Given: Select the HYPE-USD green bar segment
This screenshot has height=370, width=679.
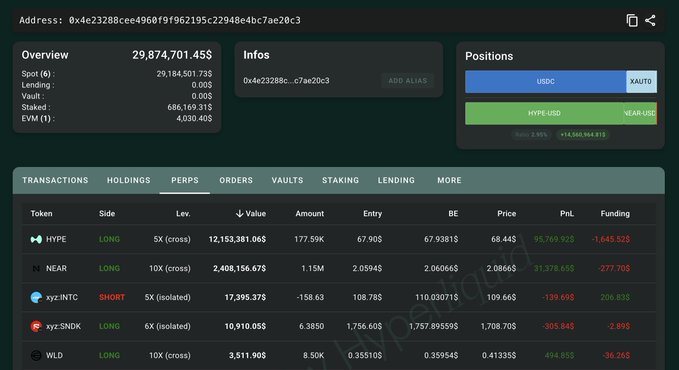Looking at the screenshot, I should [544, 114].
